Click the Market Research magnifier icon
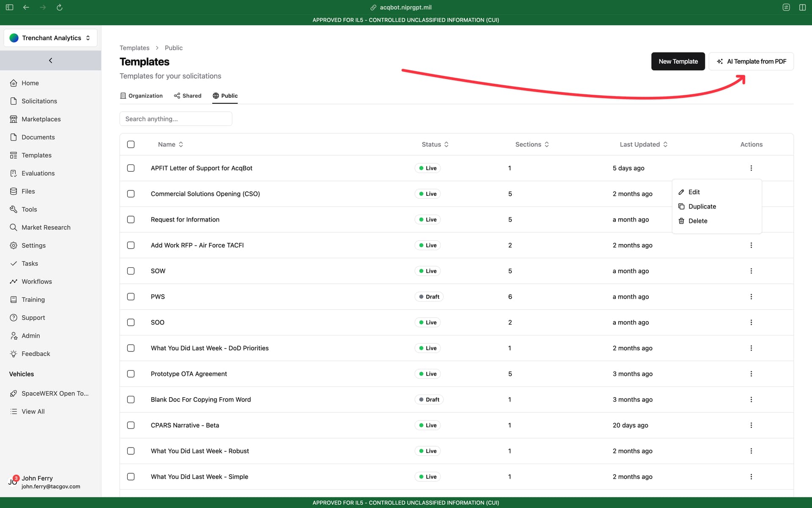Image resolution: width=812 pixels, height=508 pixels. point(14,228)
